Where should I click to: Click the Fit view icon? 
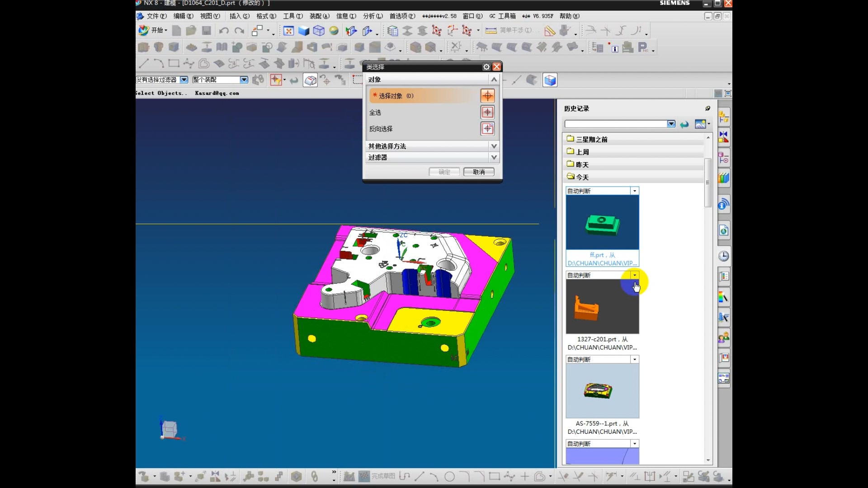[288, 31]
